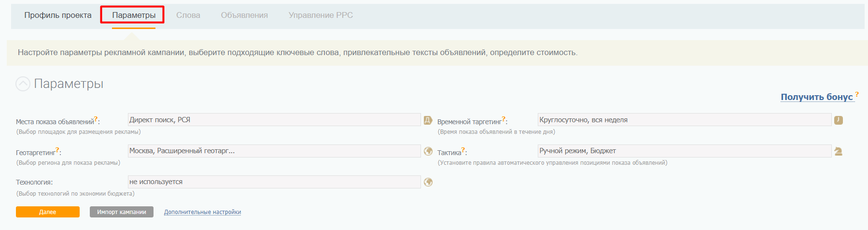The height and width of the screenshot is (230, 868).
Task: Open help hint beside Получить бонус
Action: point(857,94)
